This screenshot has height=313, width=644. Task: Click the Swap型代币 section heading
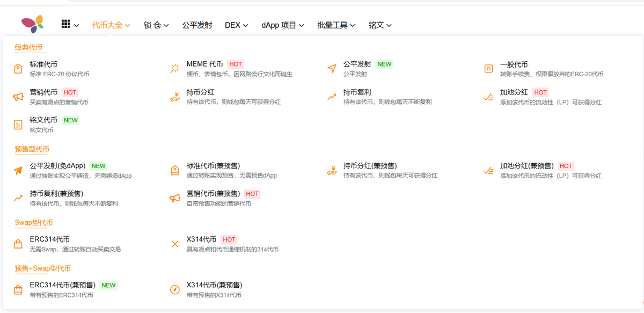(34, 222)
